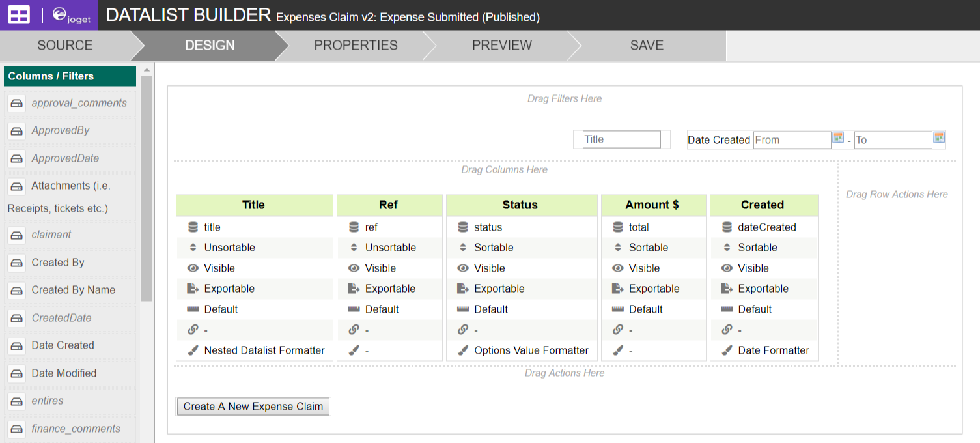
Task: Click the link icon in Ref column
Action: (x=354, y=330)
